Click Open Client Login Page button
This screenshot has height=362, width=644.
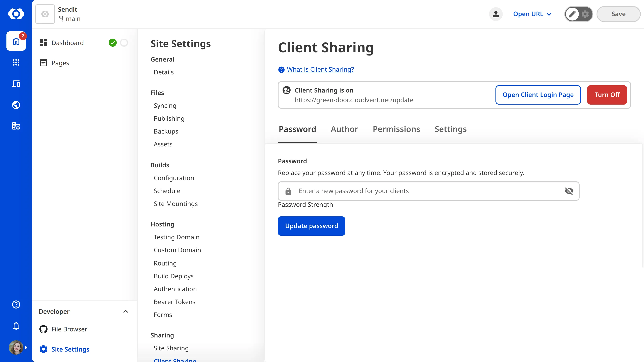(538, 95)
